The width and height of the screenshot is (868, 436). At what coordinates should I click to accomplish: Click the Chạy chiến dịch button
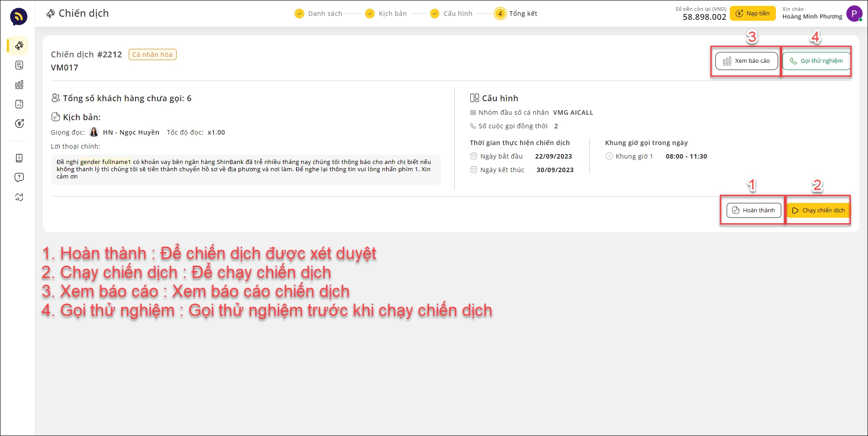coord(818,211)
